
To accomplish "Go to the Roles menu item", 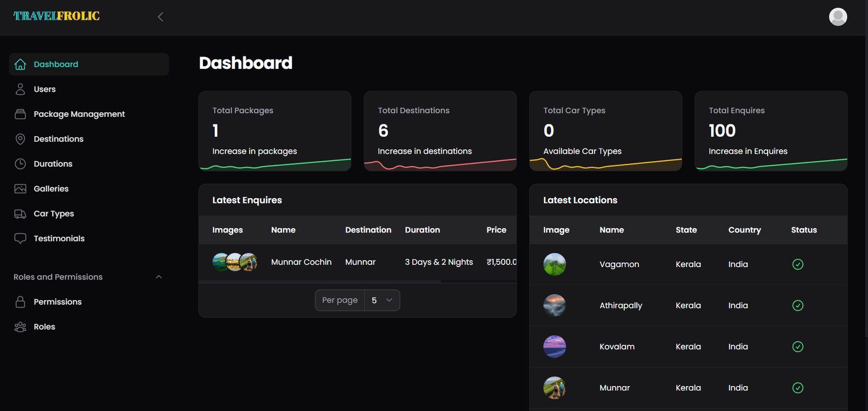I will pos(44,327).
